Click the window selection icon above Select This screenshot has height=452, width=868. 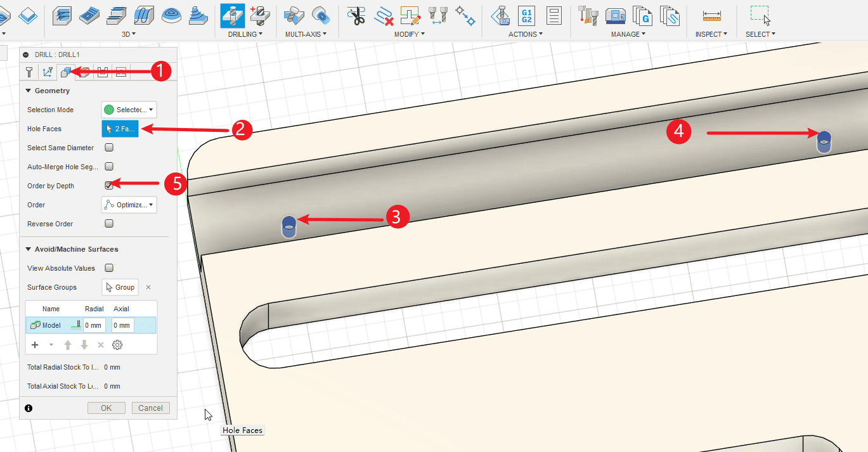tap(760, 15)
